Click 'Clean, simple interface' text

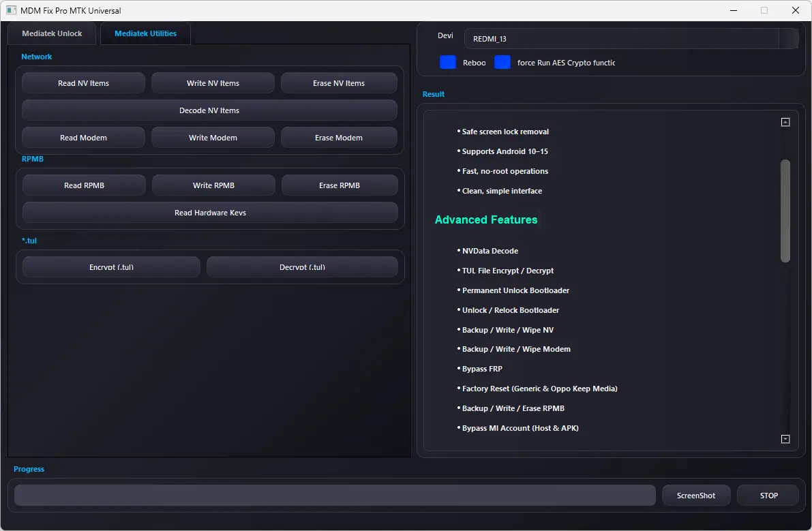pos(502,191)
